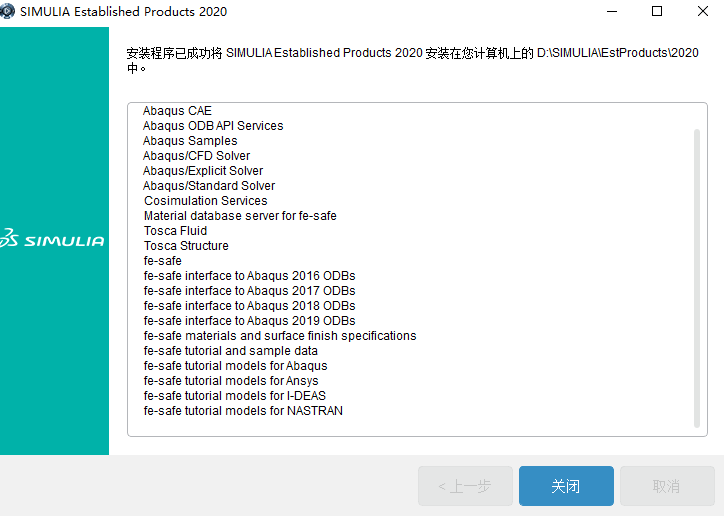Select fe-safe interface to Abaqus 2016 ODBs
Image resolution: width=724 pixels, height=516 pixels.
[x=249, y=276]
